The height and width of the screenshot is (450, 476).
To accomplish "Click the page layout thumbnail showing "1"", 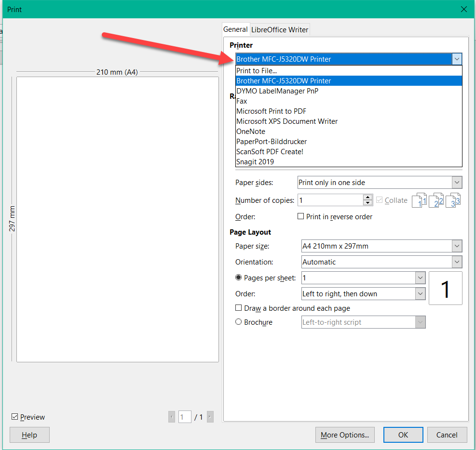I will pyautogui.click(x=445, y=288).
